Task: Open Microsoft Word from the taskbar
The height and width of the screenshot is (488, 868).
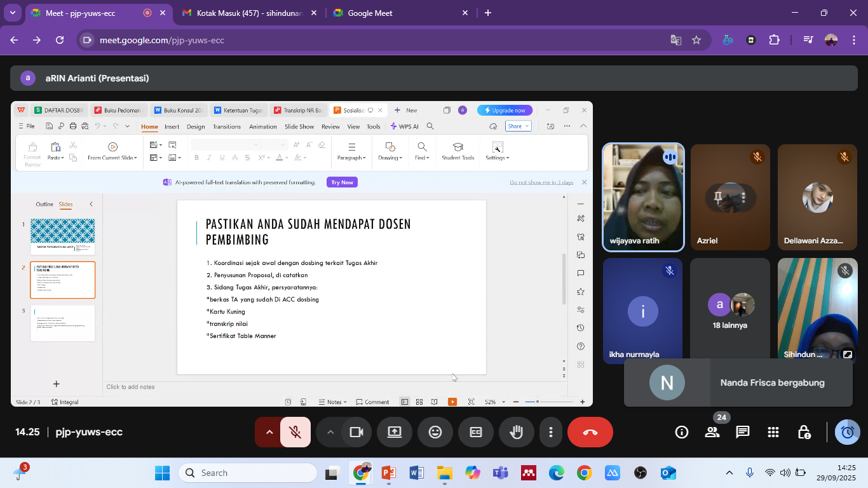Action: [x=417, y=473]
